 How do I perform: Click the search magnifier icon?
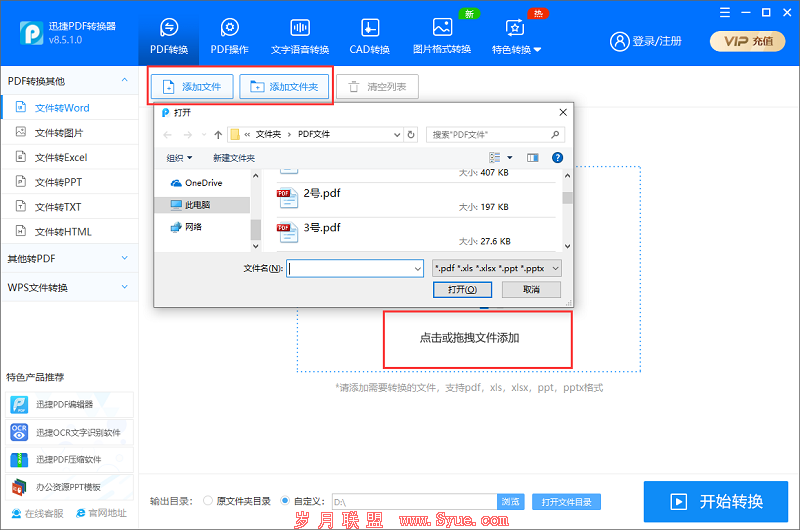[555, 135]
